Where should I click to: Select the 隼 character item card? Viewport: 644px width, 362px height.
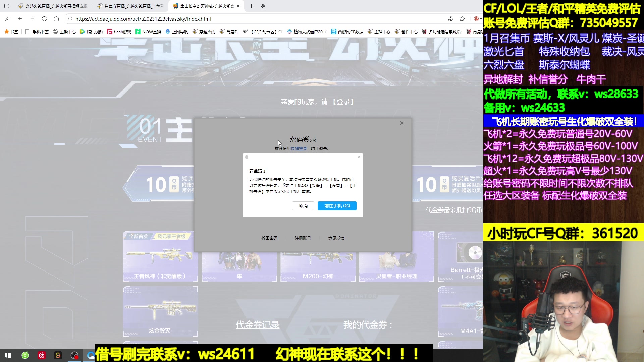pos(239,266)
